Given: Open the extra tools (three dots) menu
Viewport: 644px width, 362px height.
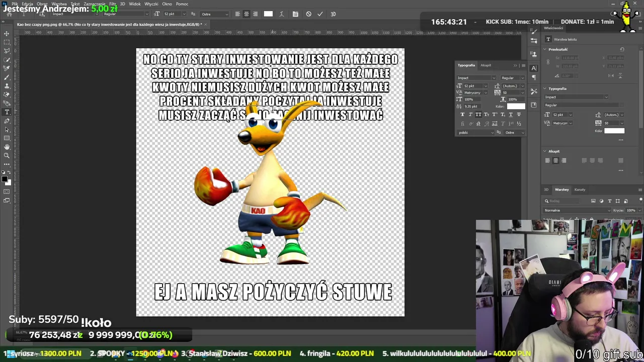Looking at the screenshot, I should (x=7, y=164).
